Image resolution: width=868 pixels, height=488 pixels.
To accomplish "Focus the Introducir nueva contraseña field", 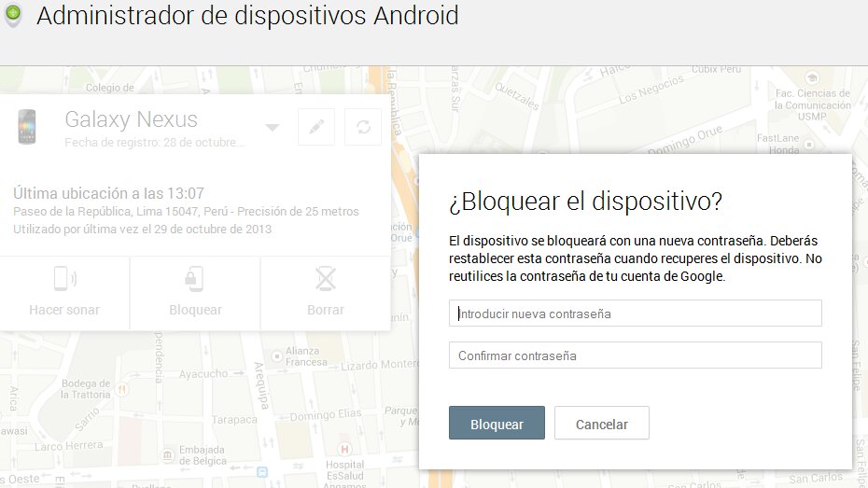I will [x=635, y=314].
